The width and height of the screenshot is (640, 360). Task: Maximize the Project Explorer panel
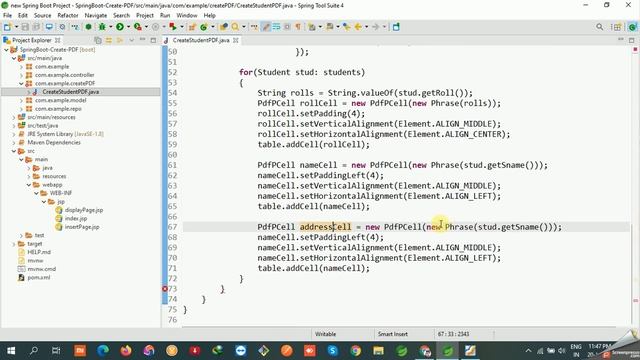(153, 40)
